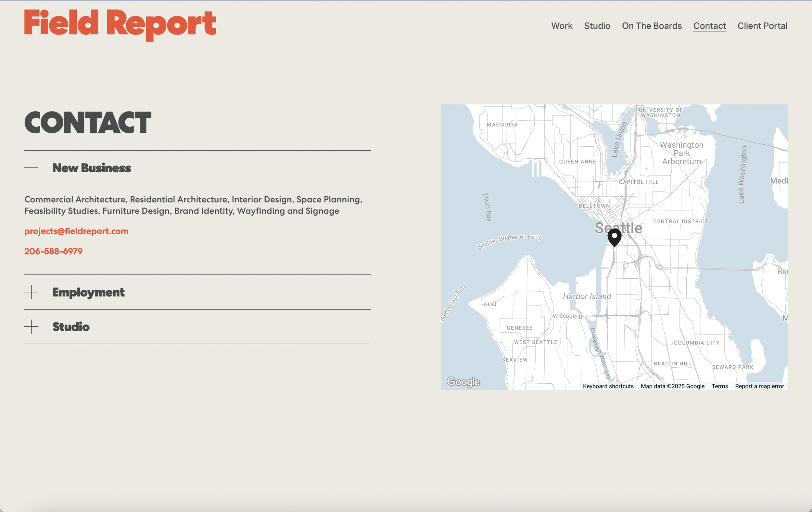Expand the Employment section heading
The width and height of the screenshot is (812, 512).
coord(88,292)
